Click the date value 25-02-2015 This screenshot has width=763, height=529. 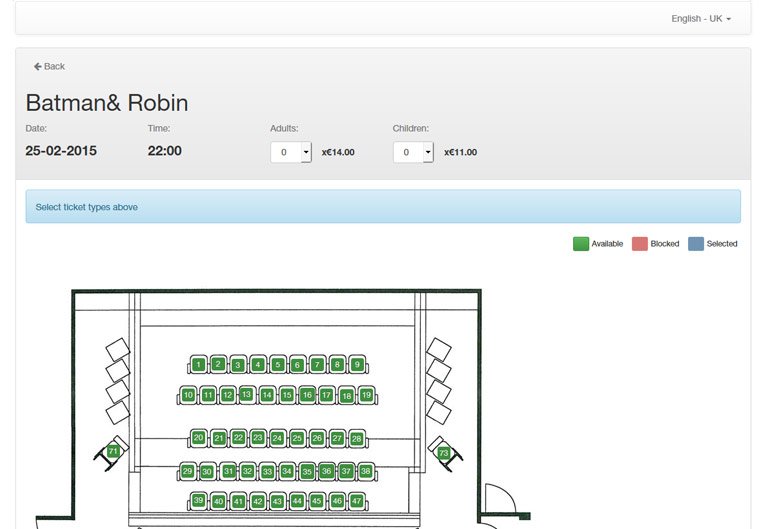tap(61, 151)
